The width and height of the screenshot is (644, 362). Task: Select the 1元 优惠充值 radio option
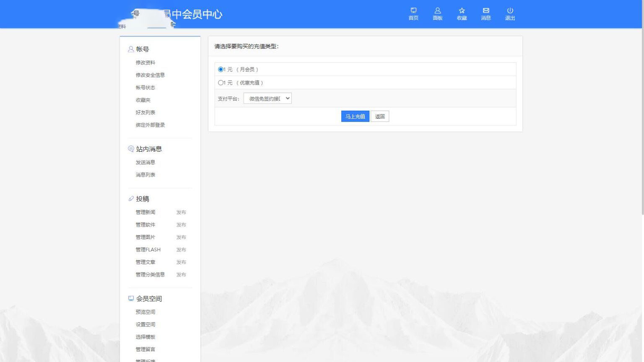click(x=221, y=83)
